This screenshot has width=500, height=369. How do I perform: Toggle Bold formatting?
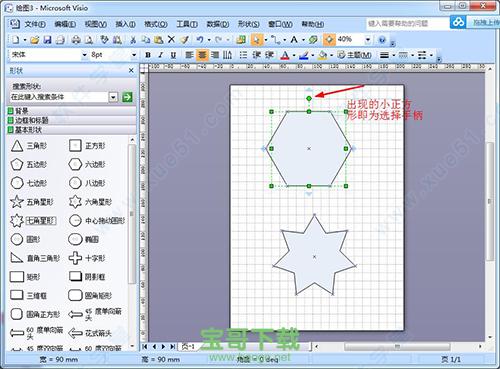[x=148, y=55]
